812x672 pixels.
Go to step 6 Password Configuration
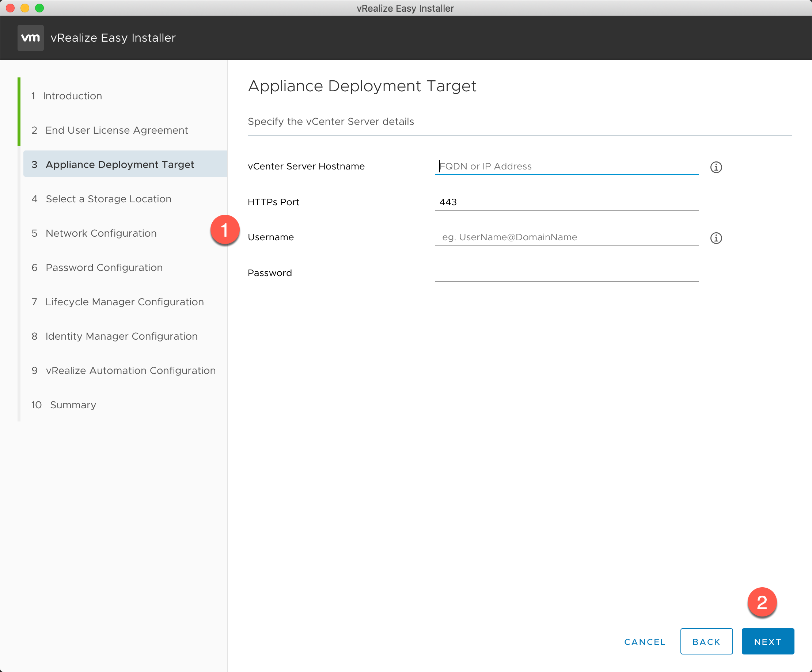coord(97,267)
